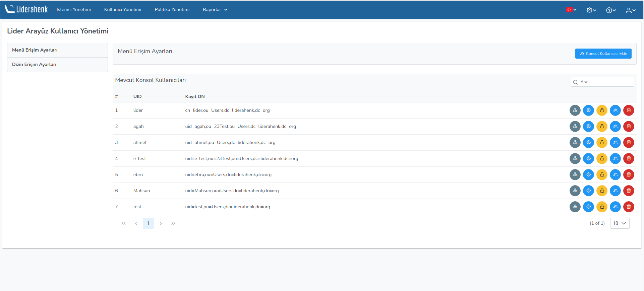Viewport: 644px width, 291px height.
Task: Click the user group icon for e-test
Action: coord(615,158)
